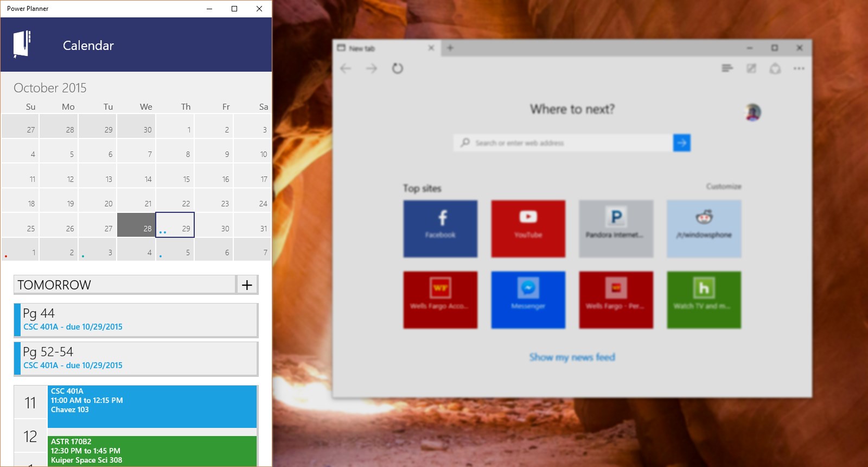This screenshot has width=868, height=467.
Task: Open the /r/windowsphone reddit tile
Action: [x=704, y=229]
